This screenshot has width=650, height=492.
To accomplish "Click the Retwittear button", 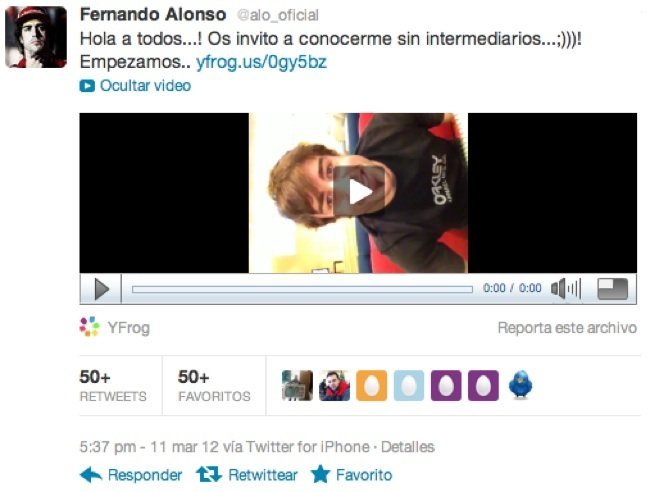I will tap(247, 475).
